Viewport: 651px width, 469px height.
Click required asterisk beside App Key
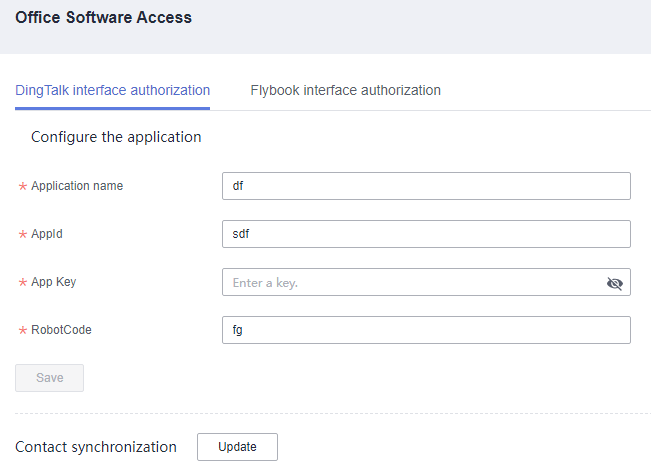click(x=23, y=283)
